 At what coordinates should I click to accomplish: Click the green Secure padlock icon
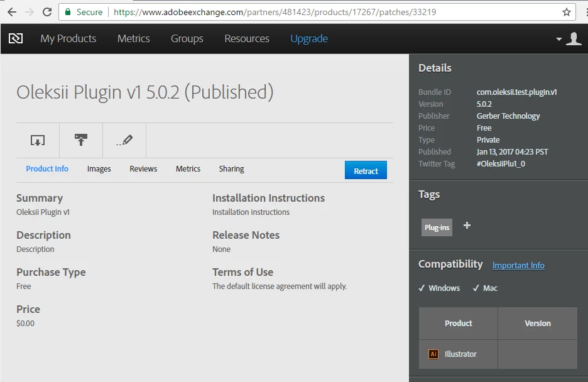tap(68, 12)
